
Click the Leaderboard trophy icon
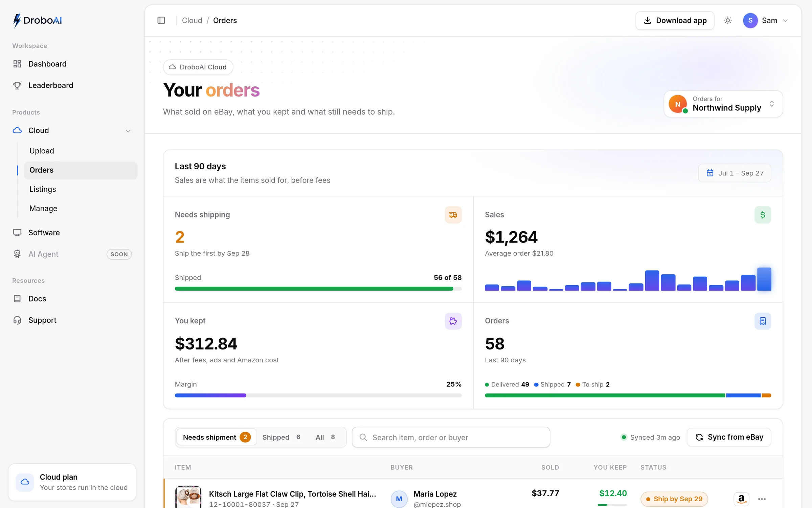[17, 85]
